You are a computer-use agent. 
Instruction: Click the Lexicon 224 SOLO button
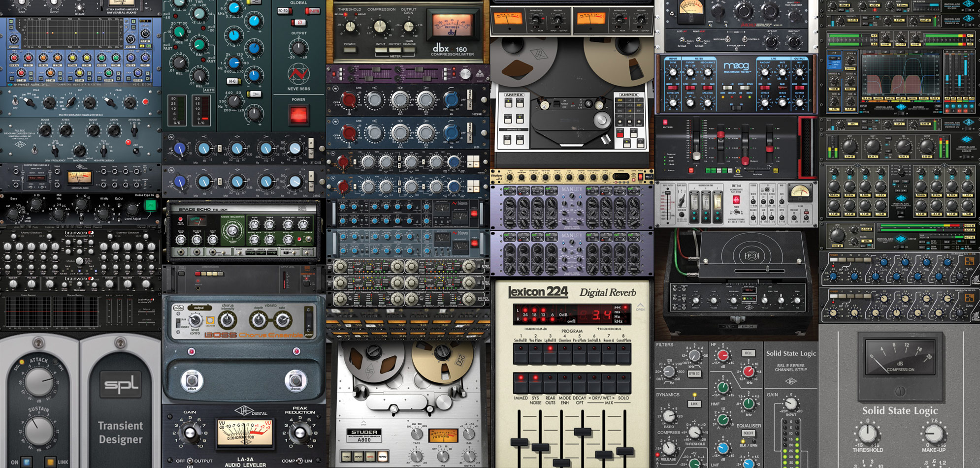(624, 383)
